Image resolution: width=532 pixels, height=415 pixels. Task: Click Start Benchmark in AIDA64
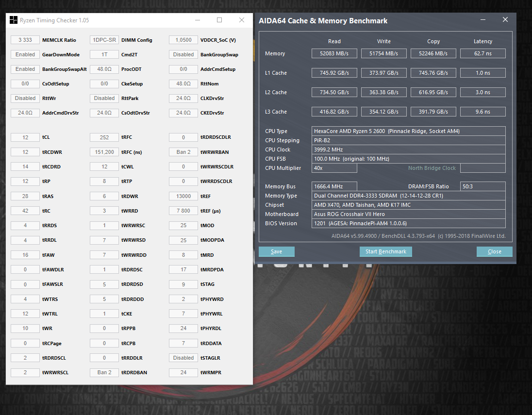click(386, 251)
